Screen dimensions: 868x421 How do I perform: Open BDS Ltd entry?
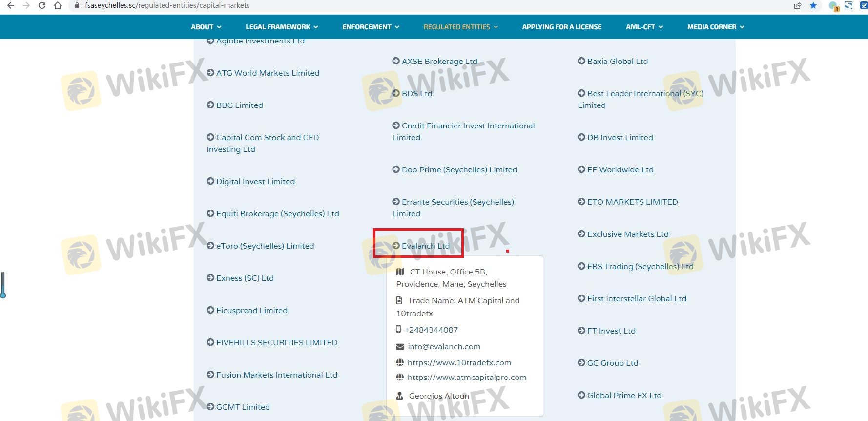[412, 93]
